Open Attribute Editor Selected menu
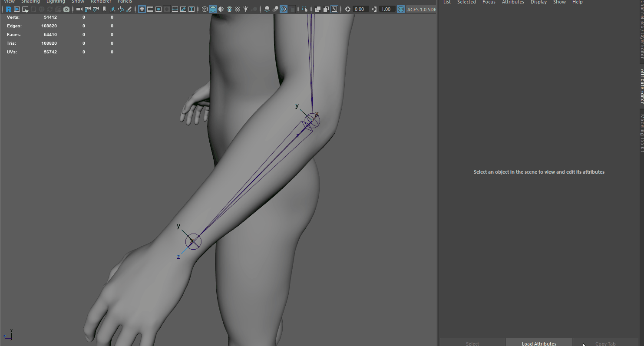The image size is (644, 346). pos(466,2)
